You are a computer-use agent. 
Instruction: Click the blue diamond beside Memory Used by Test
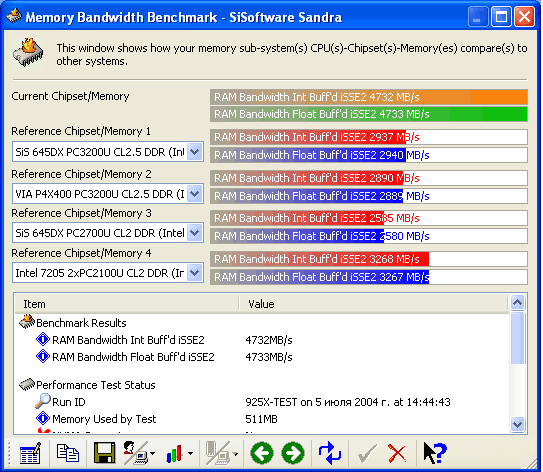point(43,418)
